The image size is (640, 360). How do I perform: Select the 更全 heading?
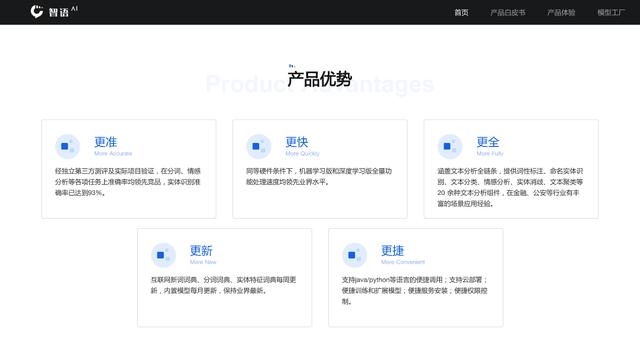[488, 142]
